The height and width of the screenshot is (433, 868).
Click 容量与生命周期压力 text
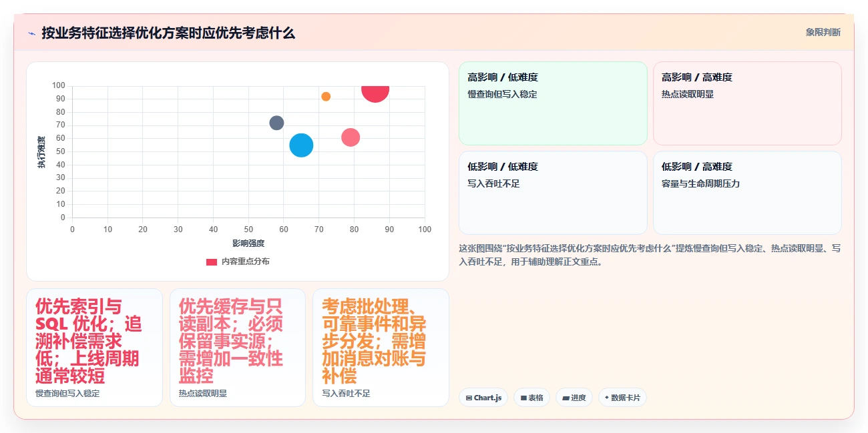tap(700, 183)
